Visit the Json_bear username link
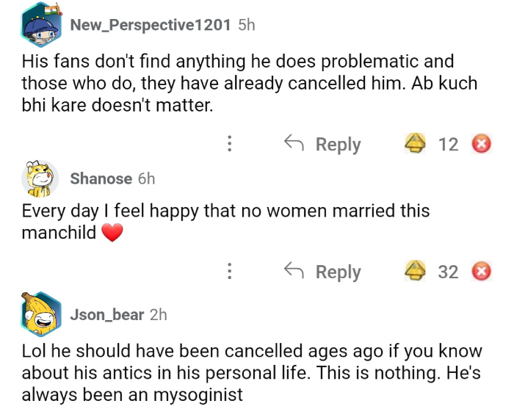Image resolution: width=514 pixels, height=420 pixels. tap(107, 314)
